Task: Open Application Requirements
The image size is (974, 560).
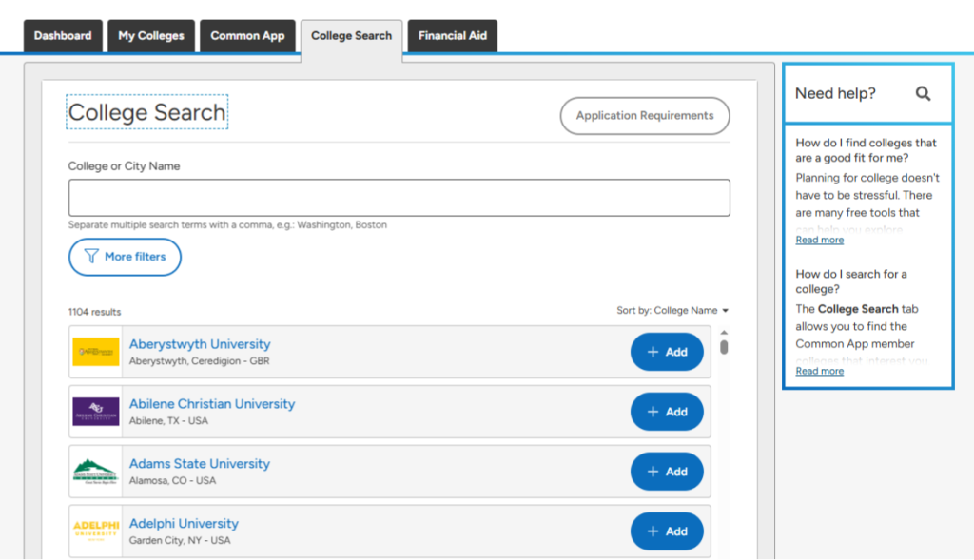Action: (x=644, y=116)
